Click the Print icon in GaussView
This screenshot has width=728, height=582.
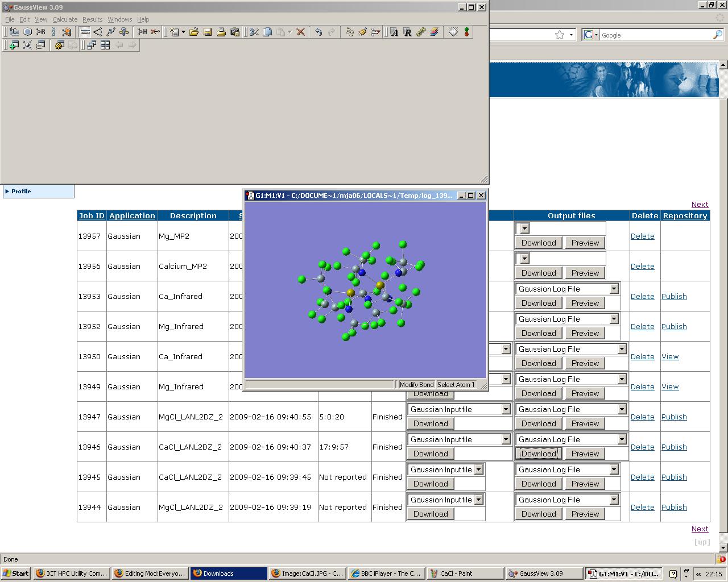(221, 32)
